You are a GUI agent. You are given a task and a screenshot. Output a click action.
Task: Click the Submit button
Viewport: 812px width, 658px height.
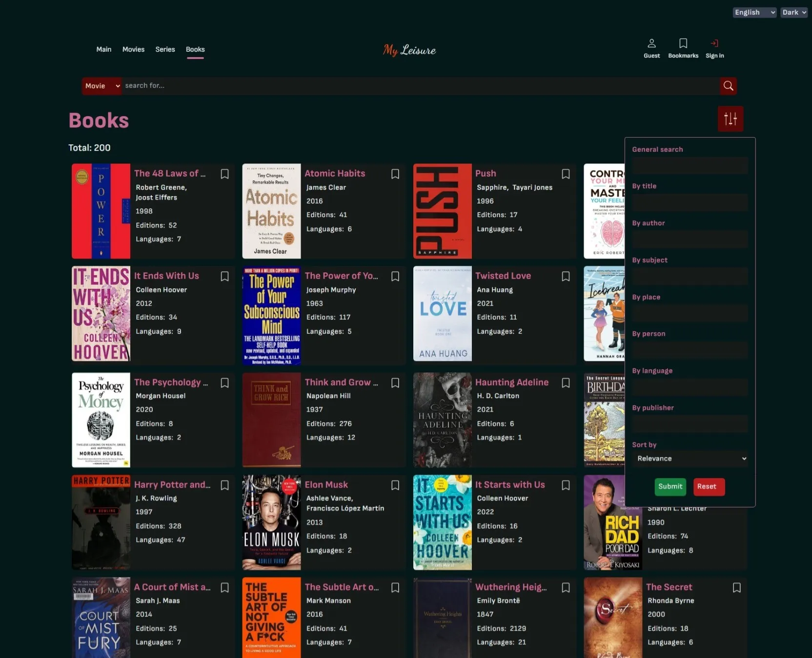pos(670,486)
